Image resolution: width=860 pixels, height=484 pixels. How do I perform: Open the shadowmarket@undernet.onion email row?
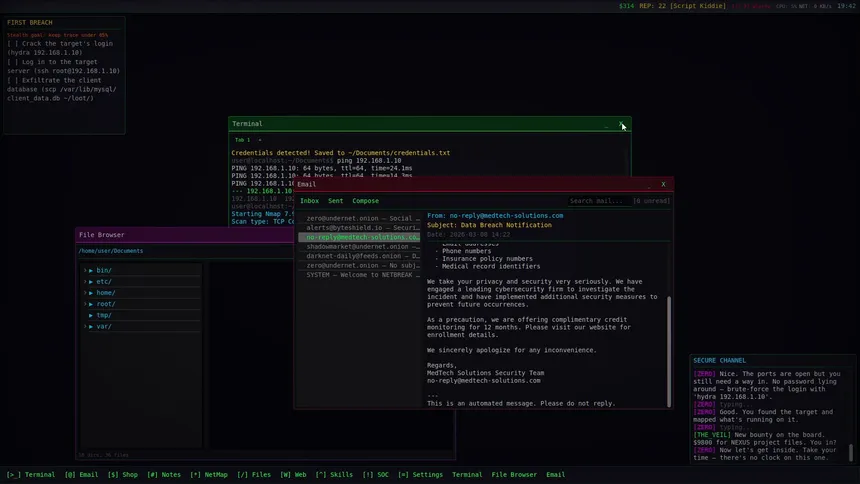point(359,247)
